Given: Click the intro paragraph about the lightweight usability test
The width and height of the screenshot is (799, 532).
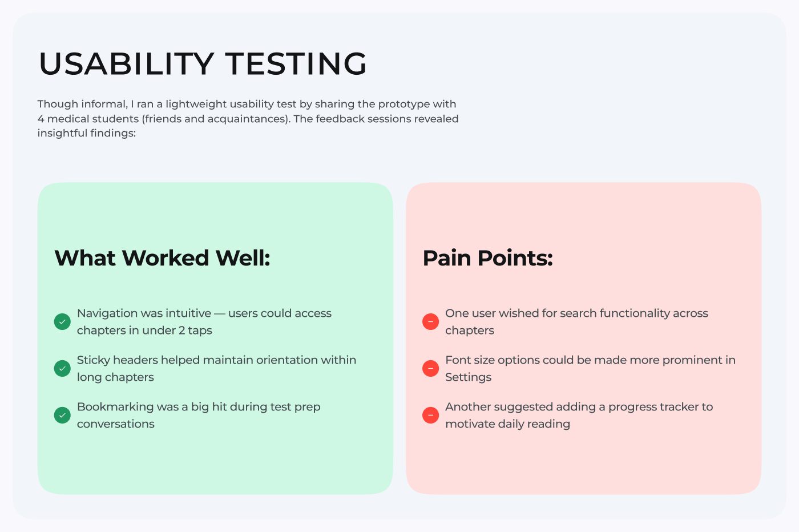Looking at the screenshot, I should [x=248, y=119].
